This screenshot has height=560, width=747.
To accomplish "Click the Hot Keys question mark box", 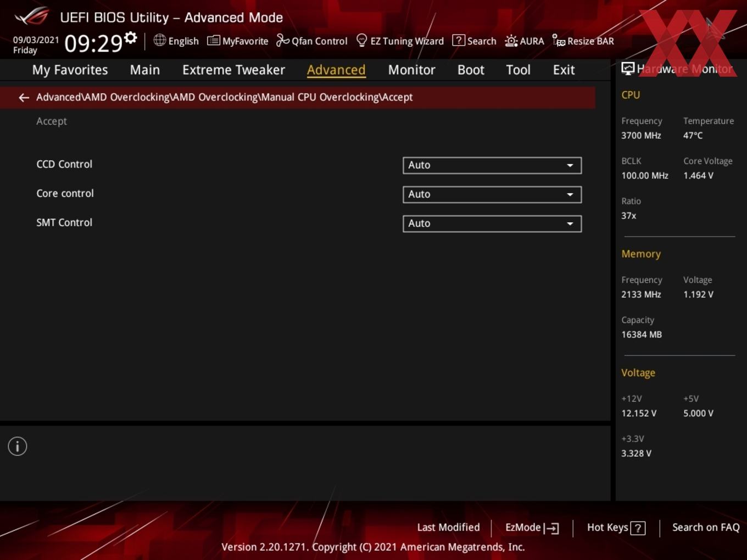I will pyautogui.click(x=638, y=528).
